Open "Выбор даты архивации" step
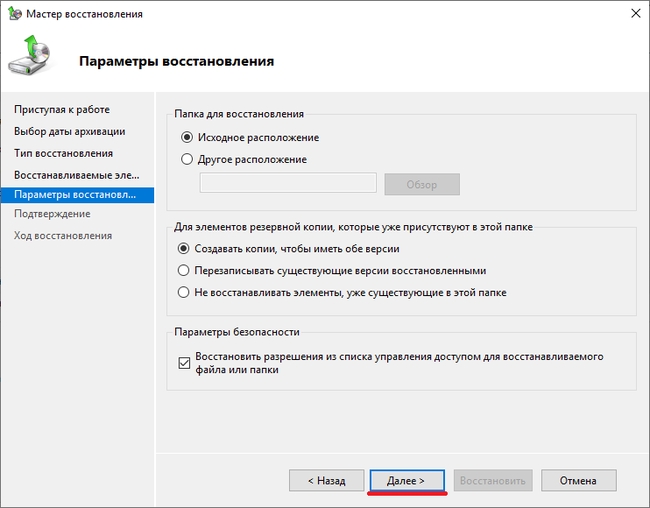 pyautogui.click(x=70, y=131)
